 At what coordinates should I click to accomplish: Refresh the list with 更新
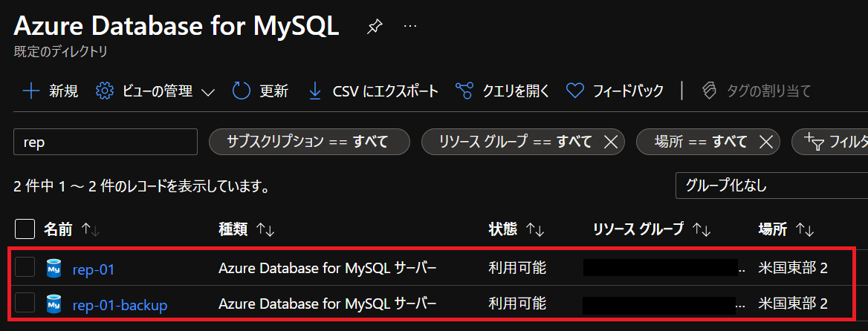(x=260, y=91)
